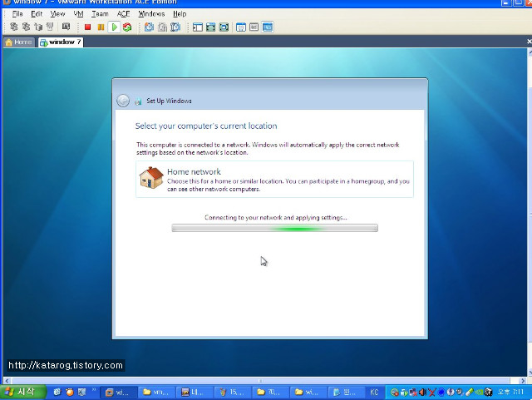
Task: Click the horizontal scrollbar right arrow
Action: coord(523,381)
